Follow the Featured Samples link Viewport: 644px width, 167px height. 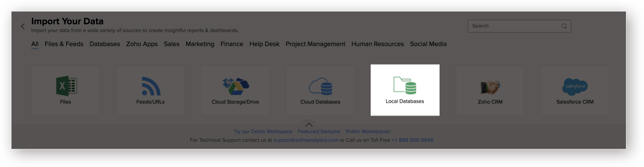[319, 132]
